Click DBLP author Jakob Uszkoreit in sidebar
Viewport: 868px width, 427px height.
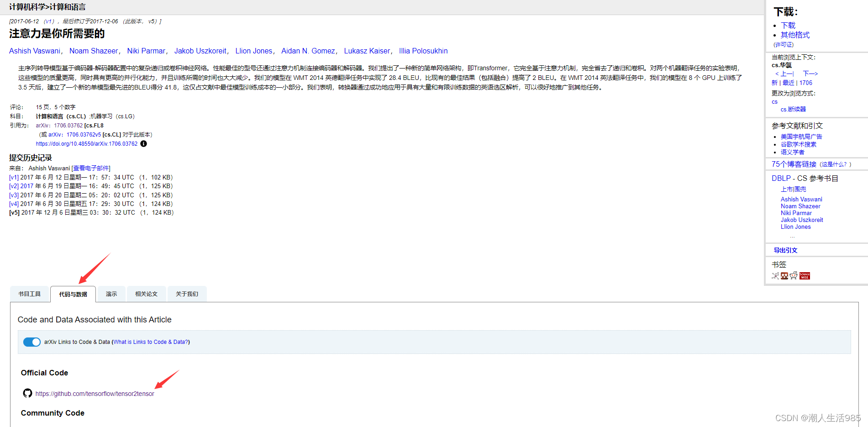pyautogui.click(x=802, y=220)
